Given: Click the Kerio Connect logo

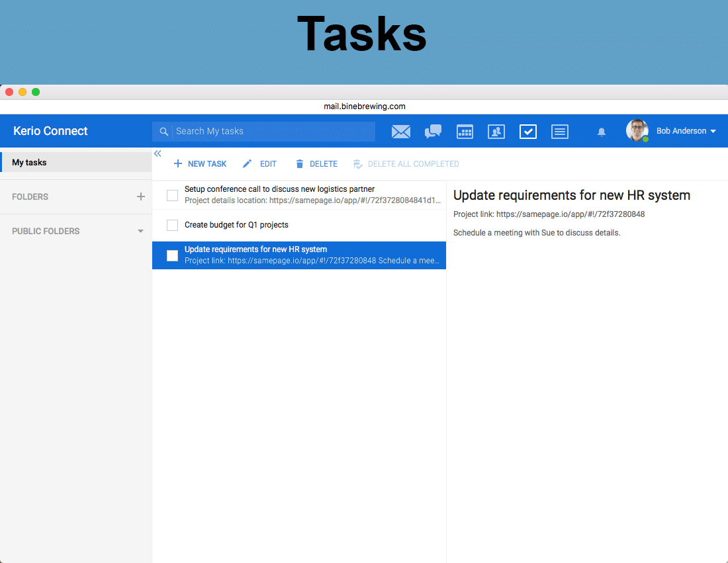Looking at the screenshot, I should point(50,131).
